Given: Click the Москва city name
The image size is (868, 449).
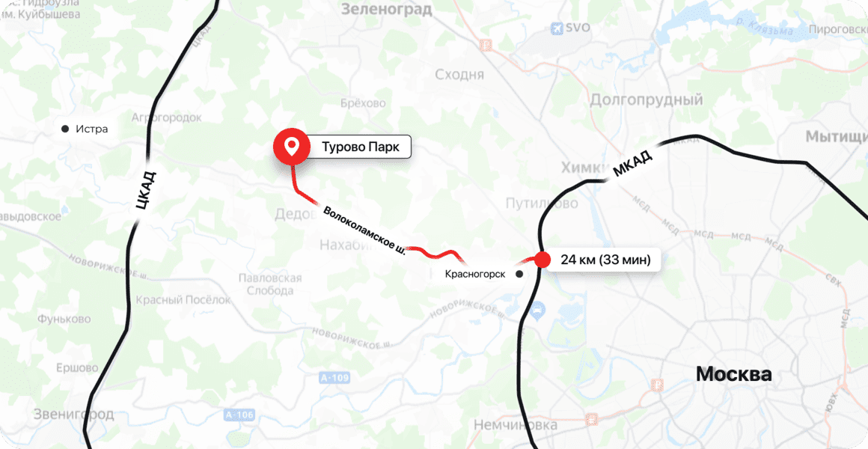Looking at the screenshot, I should (x=733, y=374).
